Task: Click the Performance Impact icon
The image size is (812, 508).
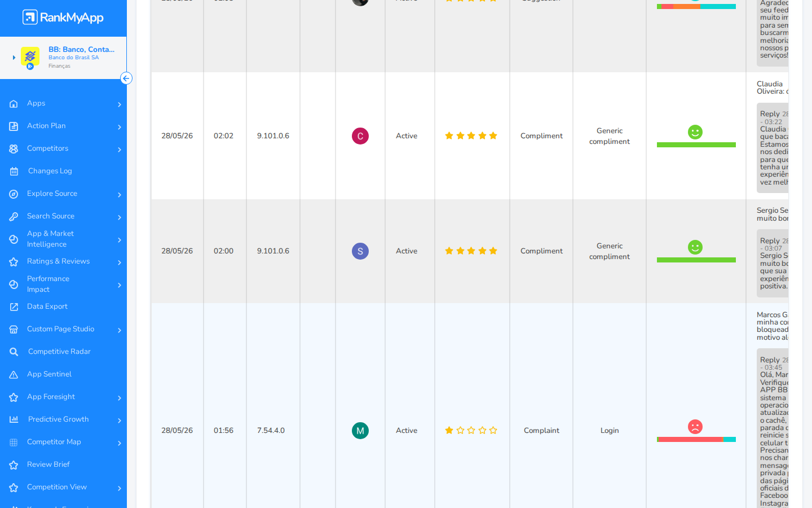Action: (14, 284)
